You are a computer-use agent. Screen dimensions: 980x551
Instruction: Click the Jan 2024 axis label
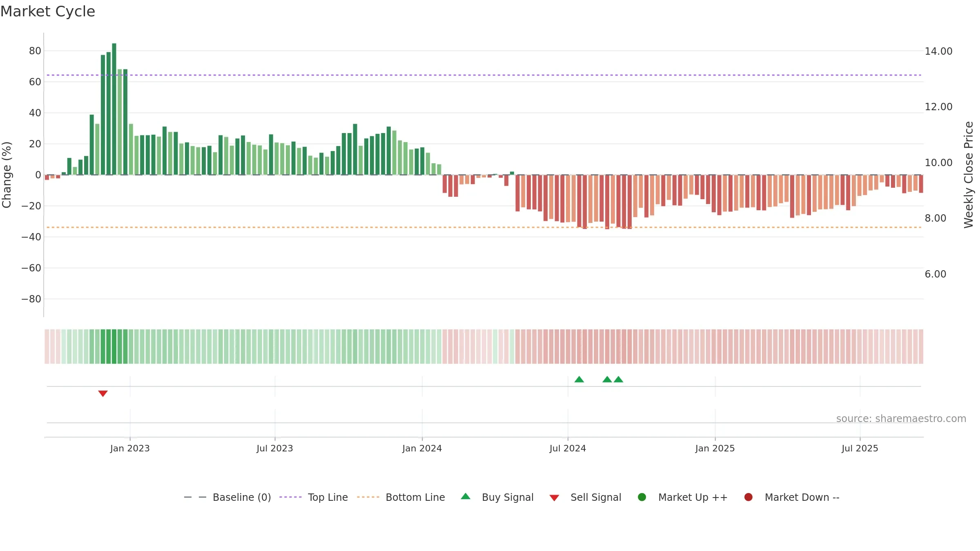[422, 448]
